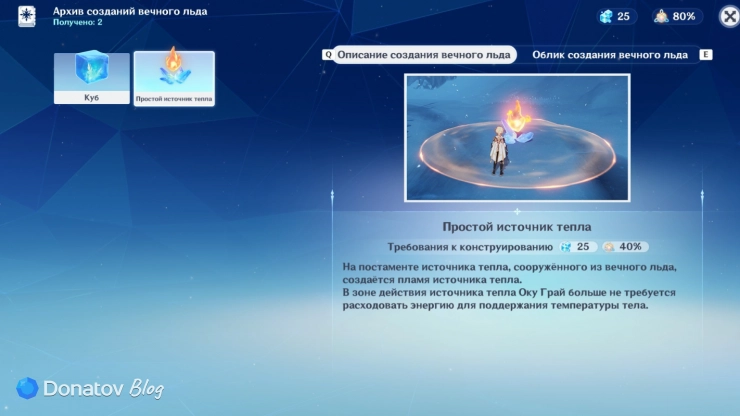The width and height of the screenshot is (740, 416).
Task: Switch to Облик создания вечного льда tab
Action: pyautogui.click(x=610, y=55)
